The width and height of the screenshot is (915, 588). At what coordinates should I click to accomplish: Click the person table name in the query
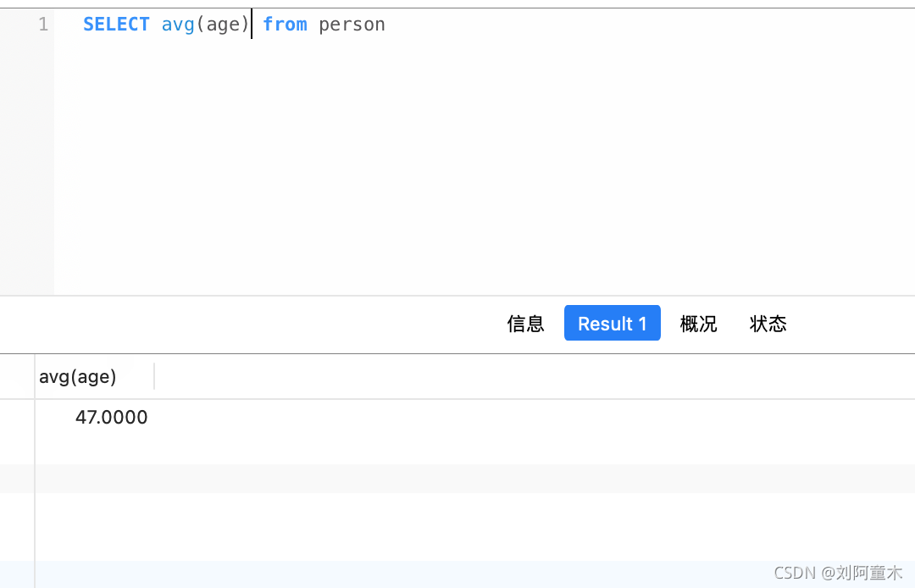coord(351,24)
